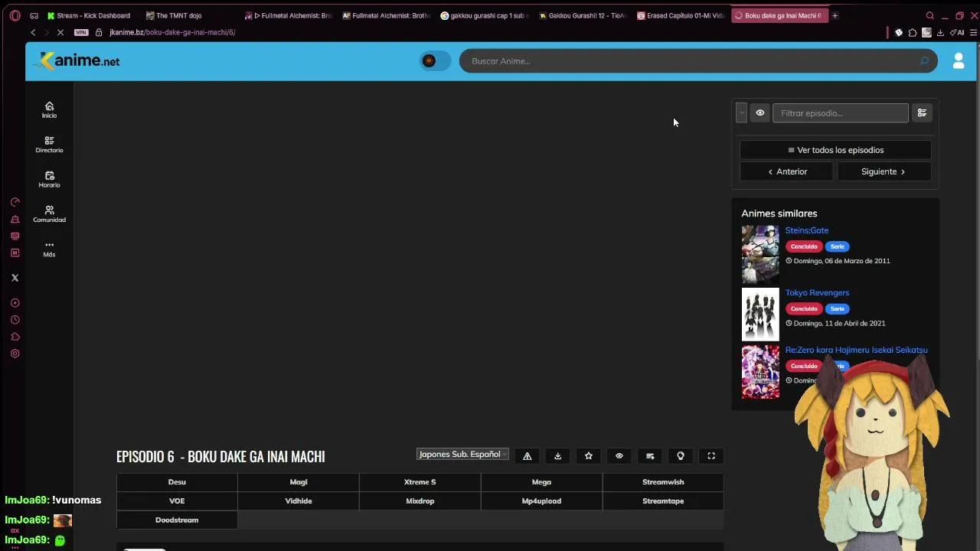Select the Streamwish video server
980x551 pixels.
click(663, 482)
